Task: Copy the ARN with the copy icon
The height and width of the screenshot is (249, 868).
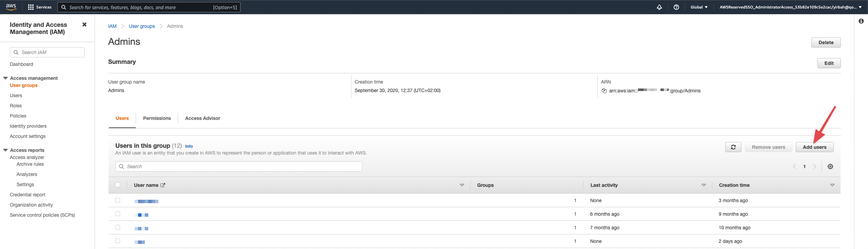Action: tap(604, 91)
